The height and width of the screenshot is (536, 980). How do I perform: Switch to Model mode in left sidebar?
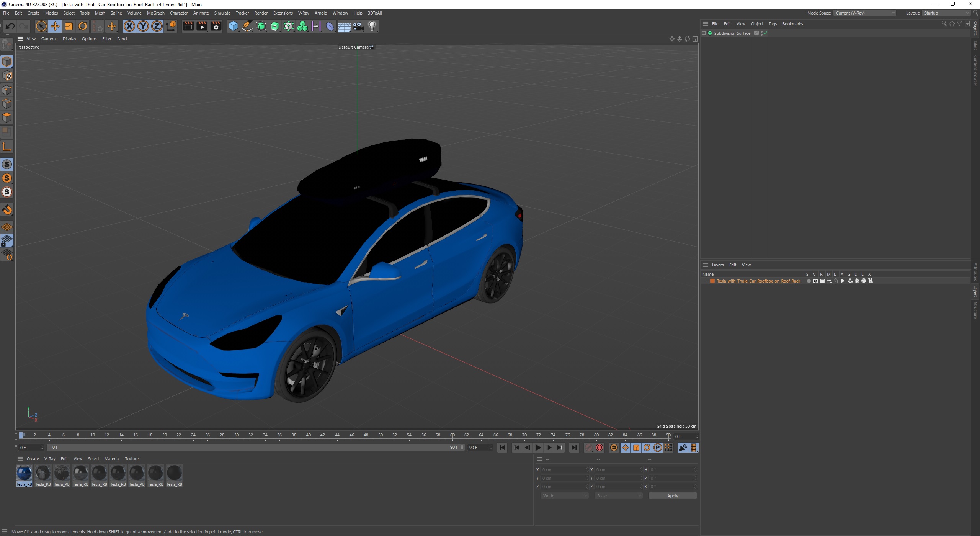[x=7, y=62]
